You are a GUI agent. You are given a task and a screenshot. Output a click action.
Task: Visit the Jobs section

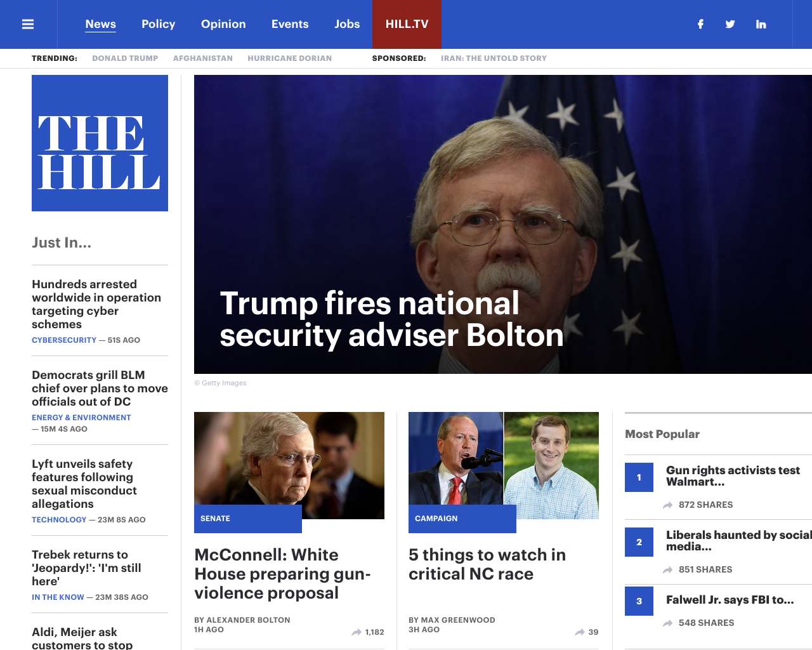(x=347, y=24)
